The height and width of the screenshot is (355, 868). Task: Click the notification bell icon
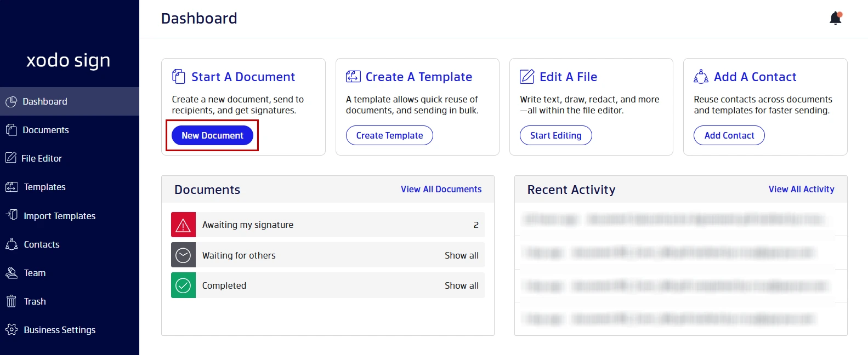pos(835,18)
